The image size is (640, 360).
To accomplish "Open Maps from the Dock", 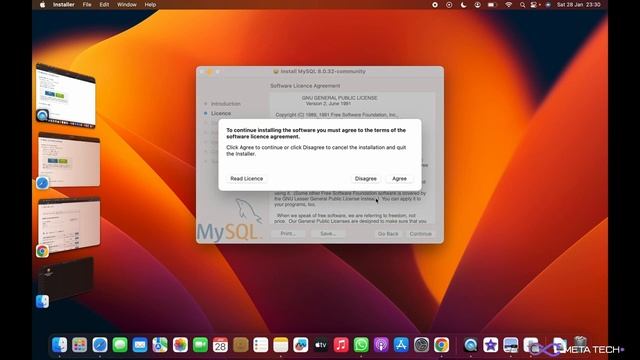I will coord(160,345).
